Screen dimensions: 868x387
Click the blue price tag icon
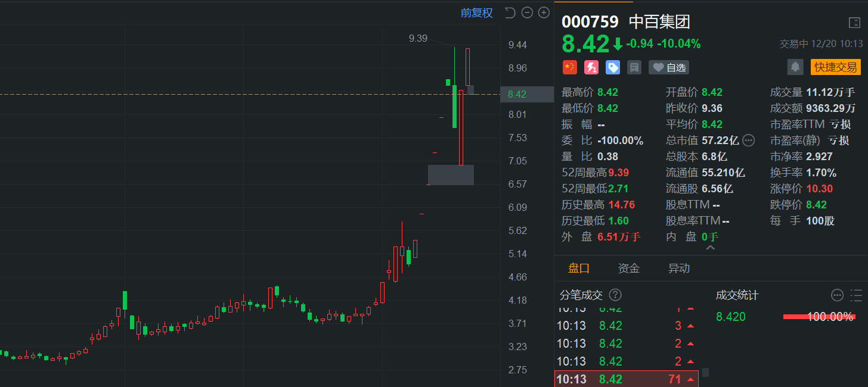(613, 67)
